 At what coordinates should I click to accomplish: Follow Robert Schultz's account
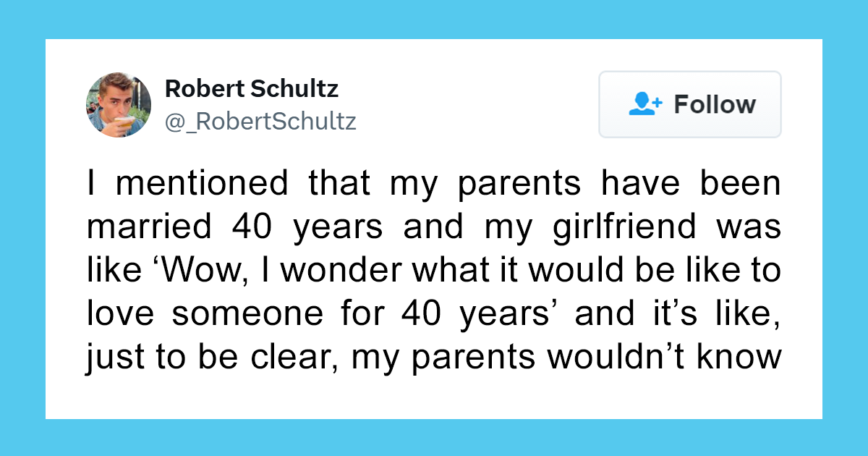[690, 104]
